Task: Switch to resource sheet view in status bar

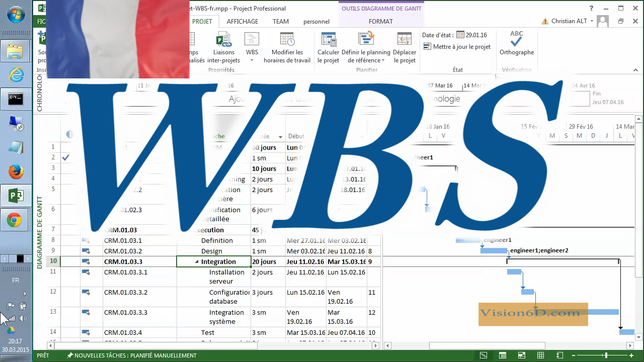Action: tap(541, 355)
